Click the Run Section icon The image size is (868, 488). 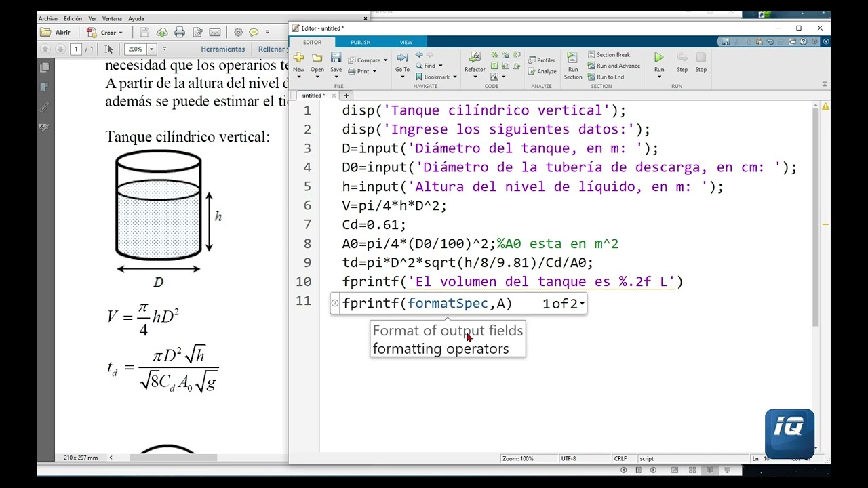tap(572, 58)
